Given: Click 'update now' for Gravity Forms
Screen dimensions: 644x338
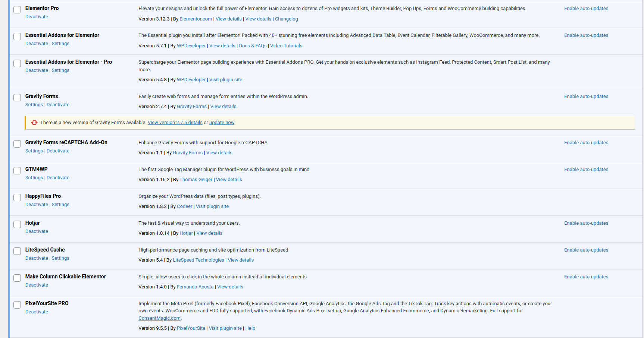Looking at the screenshot, I should (x=222, y=123).
